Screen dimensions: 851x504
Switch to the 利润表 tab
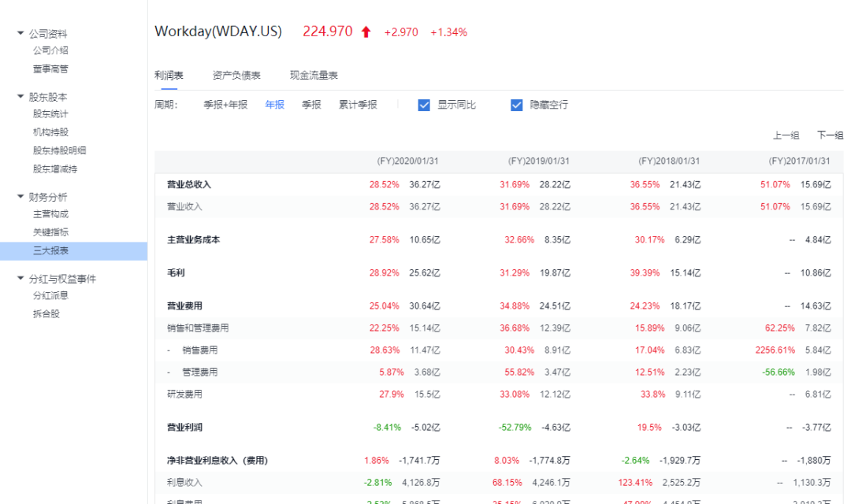click(x=169, y=76)
